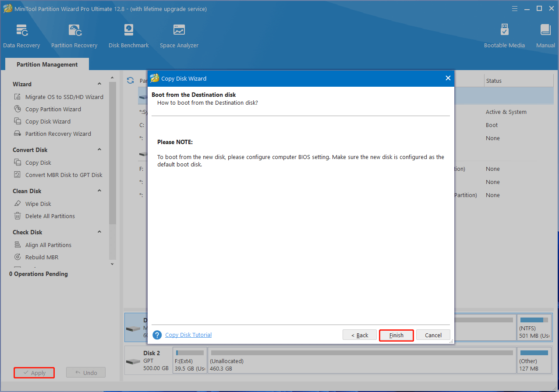Click the MiniTool app logo in title bar
Viewport: 559px width, 392px height.
[8, 9]
